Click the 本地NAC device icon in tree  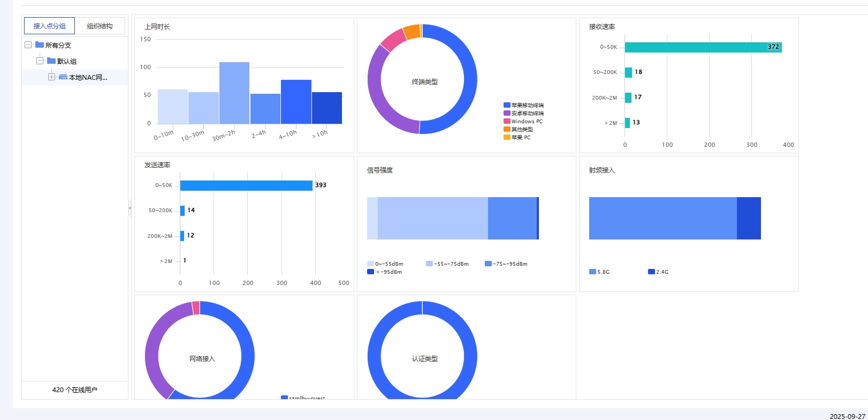(x=63, y=77)
